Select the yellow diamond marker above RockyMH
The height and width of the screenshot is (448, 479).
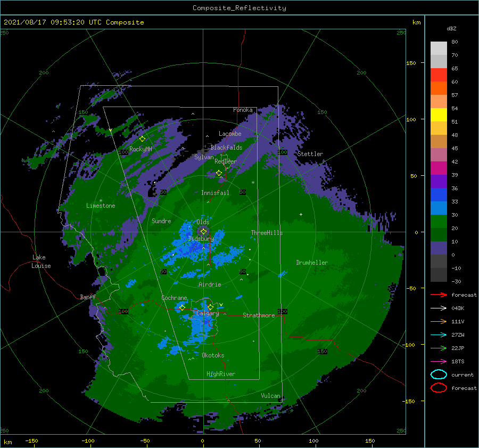[x=142, y=139]
